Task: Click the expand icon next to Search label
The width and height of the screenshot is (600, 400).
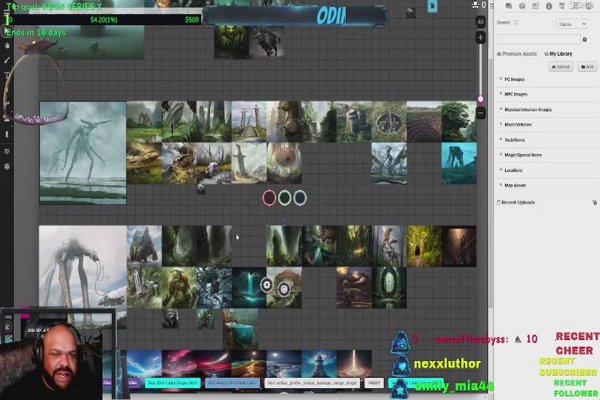Action: (516, 23)
